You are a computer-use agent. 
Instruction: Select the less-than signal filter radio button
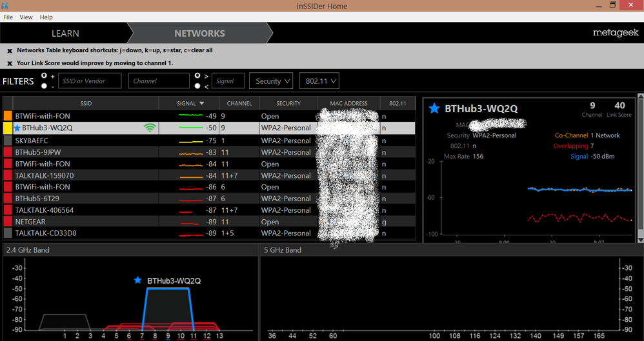(197, 86)
